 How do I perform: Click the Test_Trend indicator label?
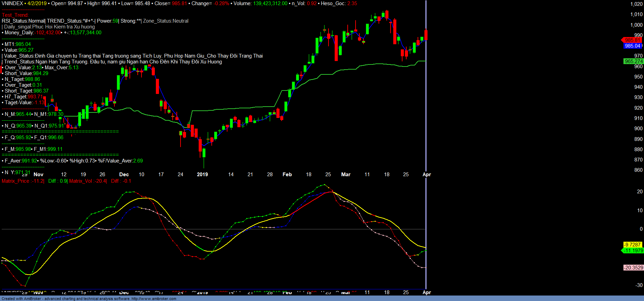click(x=15, y=15)
